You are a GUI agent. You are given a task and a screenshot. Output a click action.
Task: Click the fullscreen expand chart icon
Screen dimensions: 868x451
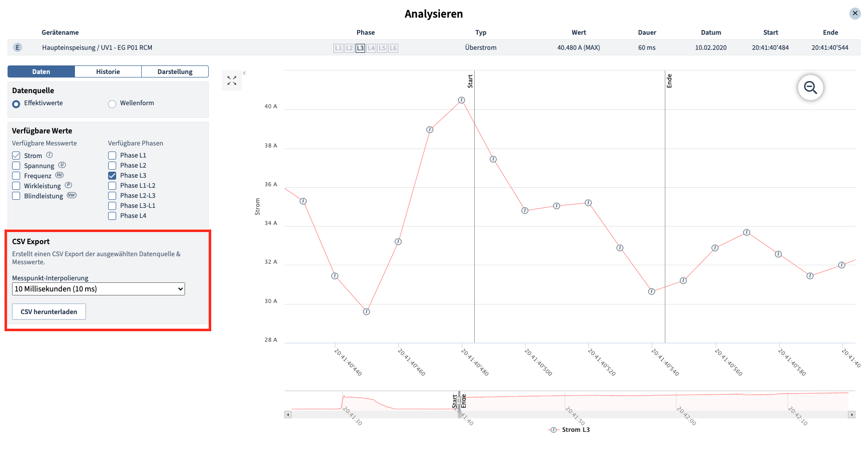coord(232,81)
